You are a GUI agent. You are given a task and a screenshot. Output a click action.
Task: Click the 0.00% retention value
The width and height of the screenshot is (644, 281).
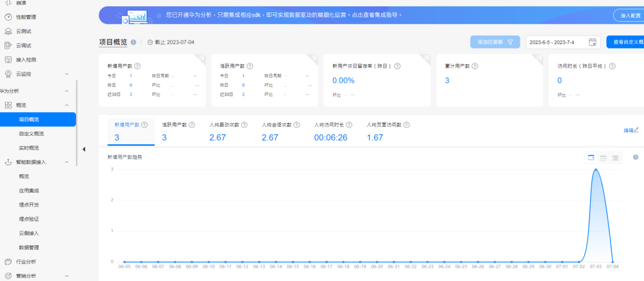click(344, 81)
